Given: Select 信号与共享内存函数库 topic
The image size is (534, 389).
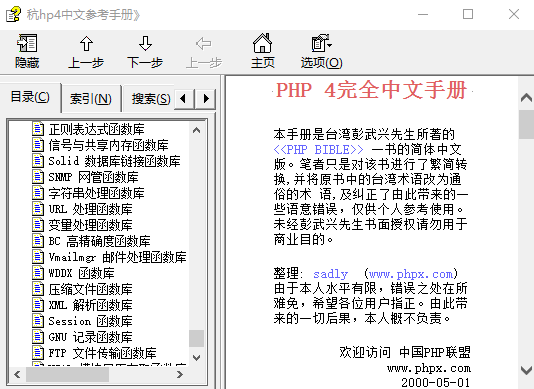Looking at the screenshot, I should tap(108, 145).
